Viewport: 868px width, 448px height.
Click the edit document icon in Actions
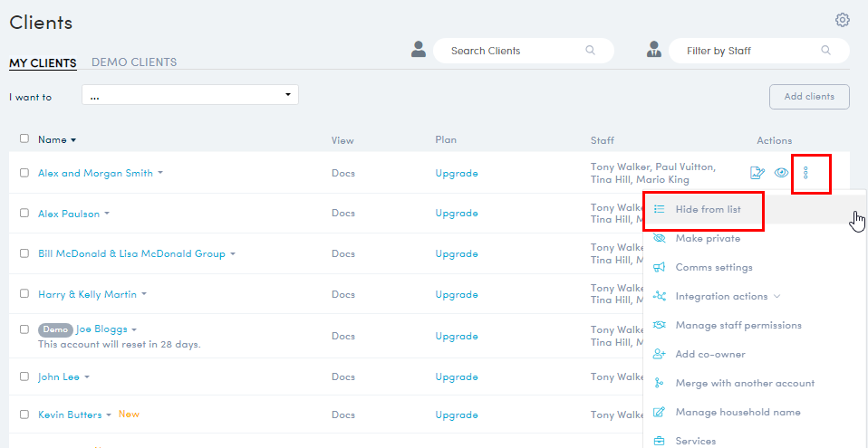(757, 173)
